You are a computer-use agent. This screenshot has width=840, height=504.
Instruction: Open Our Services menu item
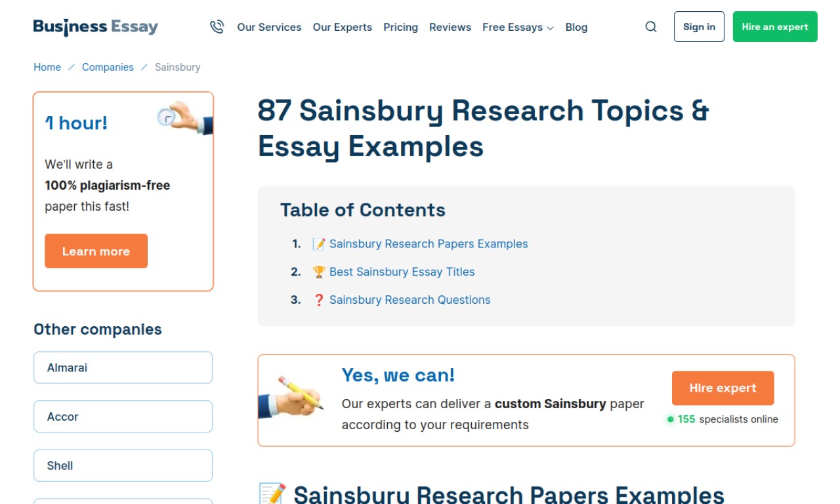[x=269, y=27]
